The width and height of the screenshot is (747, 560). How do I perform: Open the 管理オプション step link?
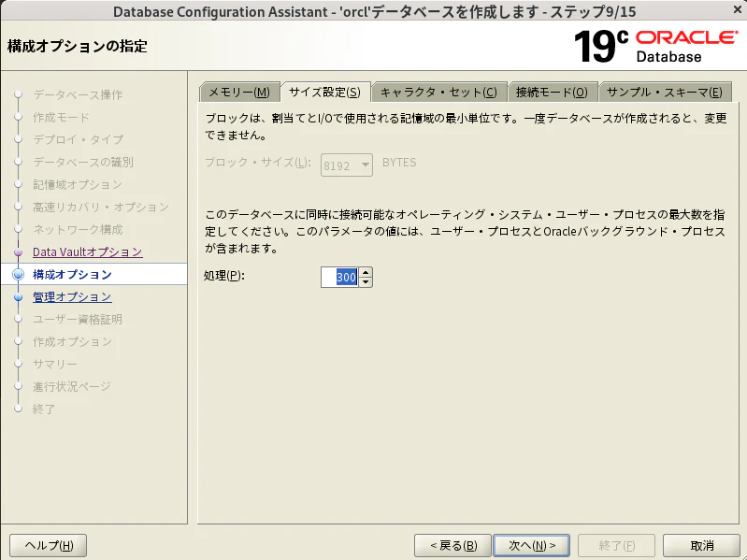(x=72, y=296)
